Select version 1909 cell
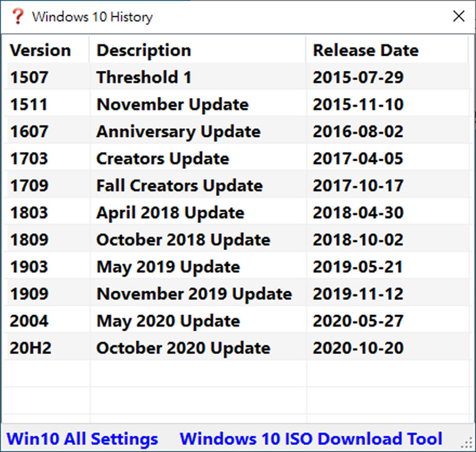The height and width of the screenshot is (452, 476). tap(29, 294)
